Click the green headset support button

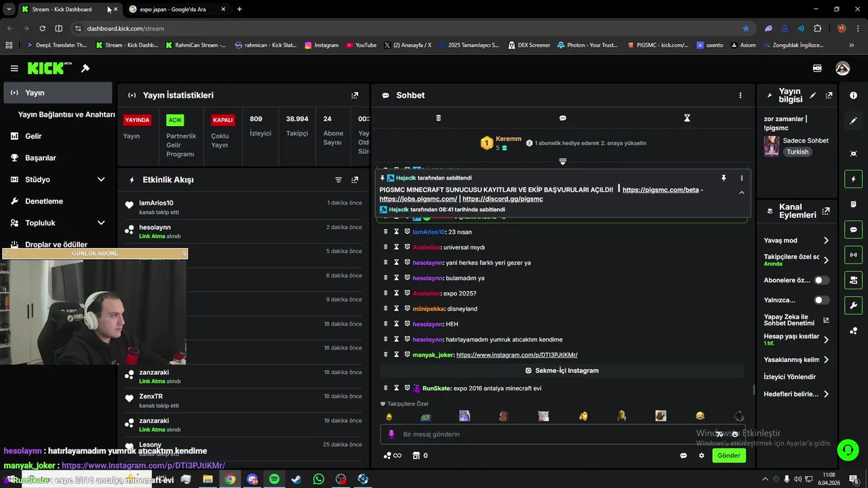coord(848,449)
